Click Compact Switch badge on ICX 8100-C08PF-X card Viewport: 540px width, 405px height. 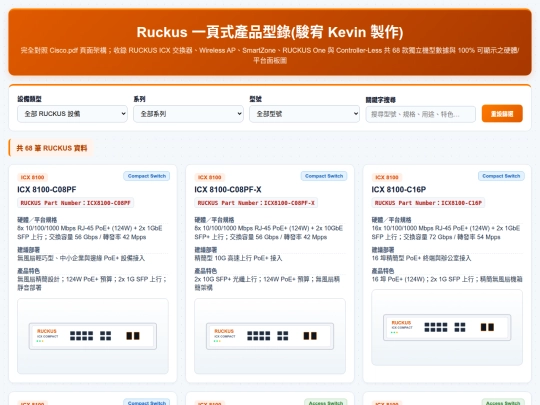point(324,176)
